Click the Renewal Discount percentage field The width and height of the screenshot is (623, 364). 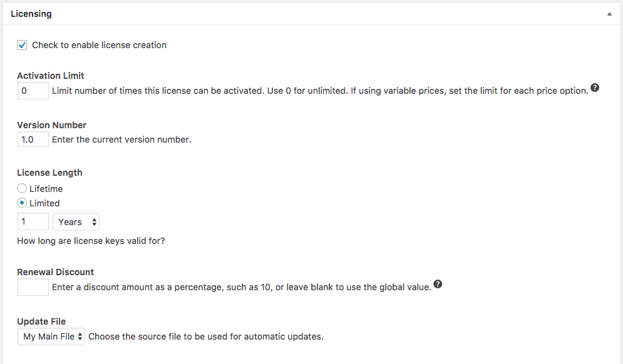pos(33,287)
